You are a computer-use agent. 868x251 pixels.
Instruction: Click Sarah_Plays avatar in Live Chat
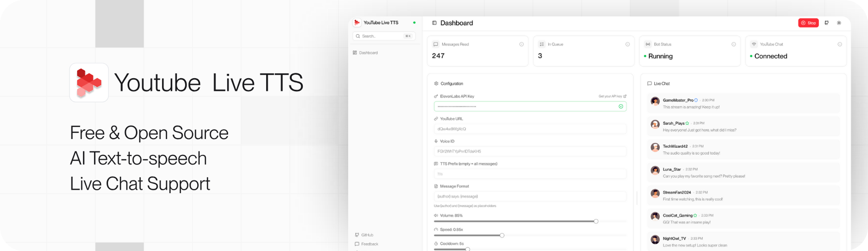coord(655,124)
